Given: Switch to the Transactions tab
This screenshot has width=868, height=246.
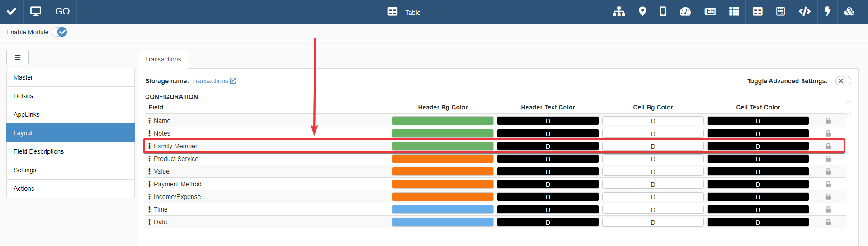Looking at the screenshot, I should tap(163, 59).
